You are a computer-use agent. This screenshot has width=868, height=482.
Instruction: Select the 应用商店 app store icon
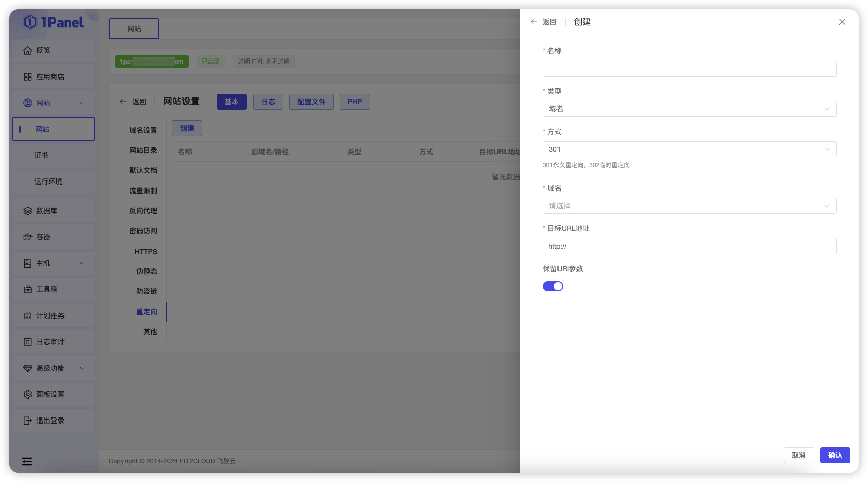pos(28,77)
